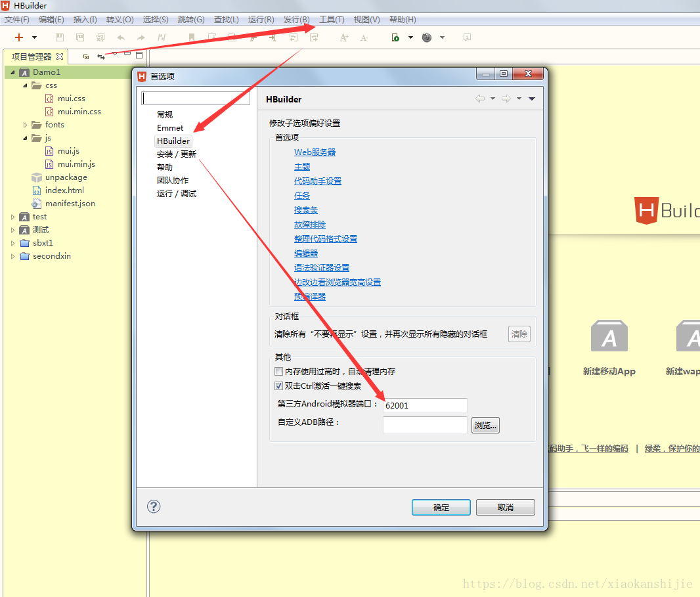
Task: Click the Bookmark toolbar icon
Action: 192,37
